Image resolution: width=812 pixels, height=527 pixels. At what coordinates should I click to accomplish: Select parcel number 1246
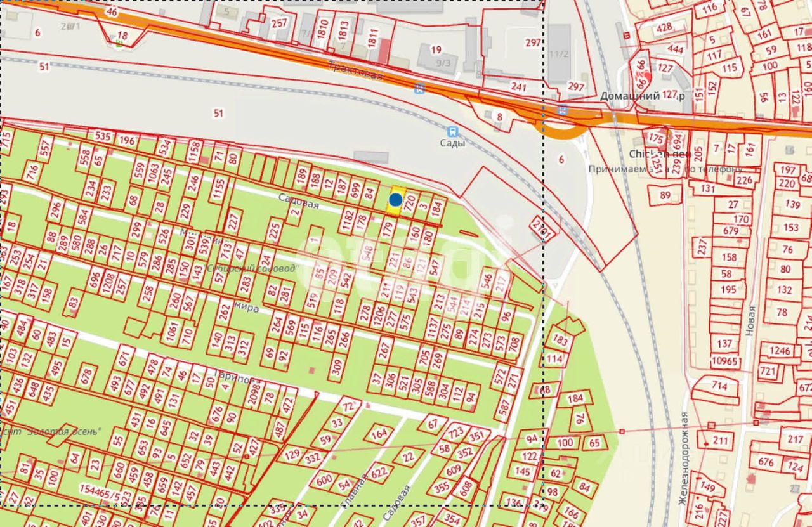(780, 351)
